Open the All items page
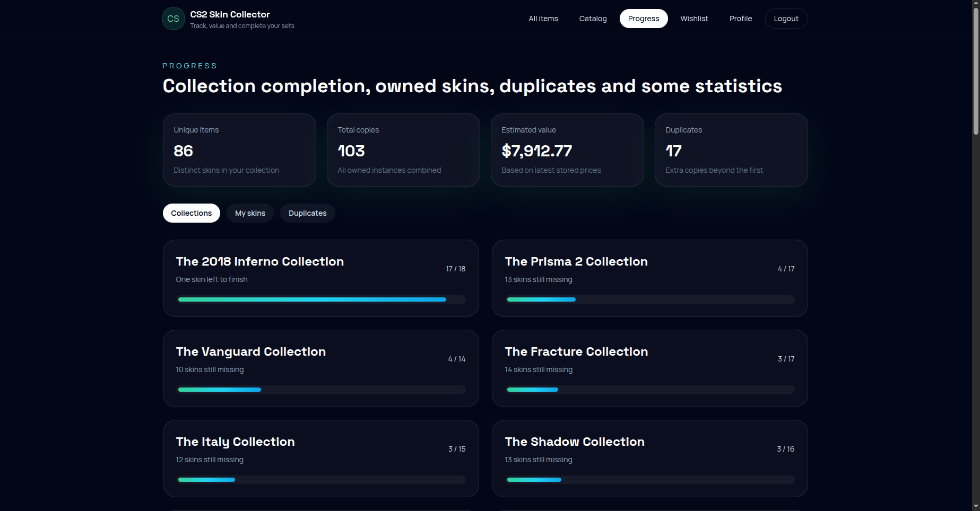 point(543,18)
